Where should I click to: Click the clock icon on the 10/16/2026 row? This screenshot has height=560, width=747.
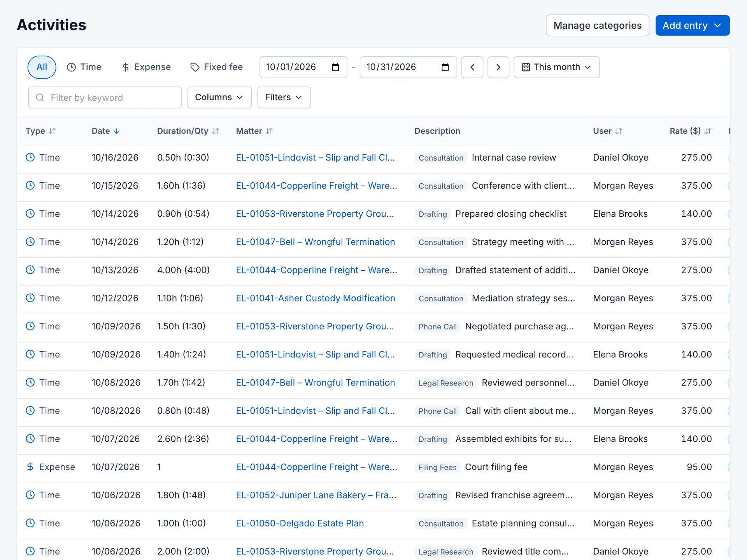coord(30,157)
